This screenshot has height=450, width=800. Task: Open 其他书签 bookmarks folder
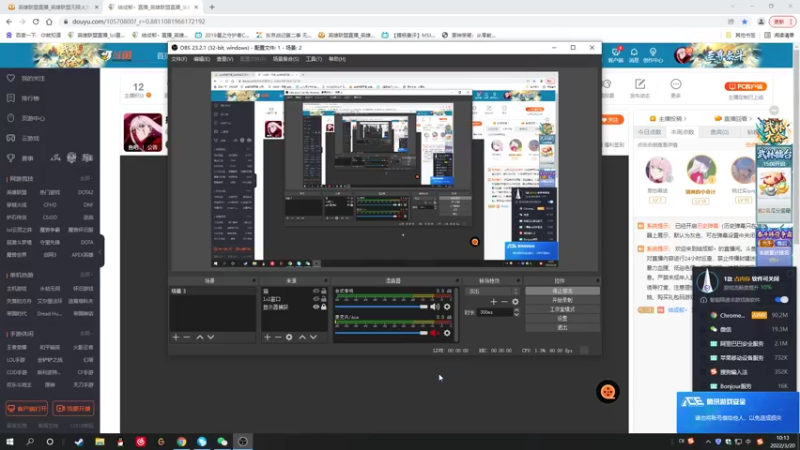741,35
